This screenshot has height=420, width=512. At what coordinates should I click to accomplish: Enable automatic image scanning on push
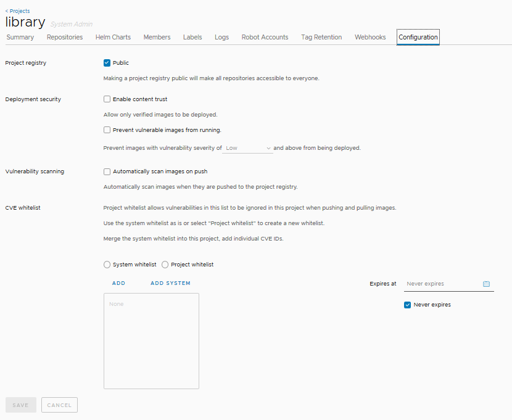[107, 171]
